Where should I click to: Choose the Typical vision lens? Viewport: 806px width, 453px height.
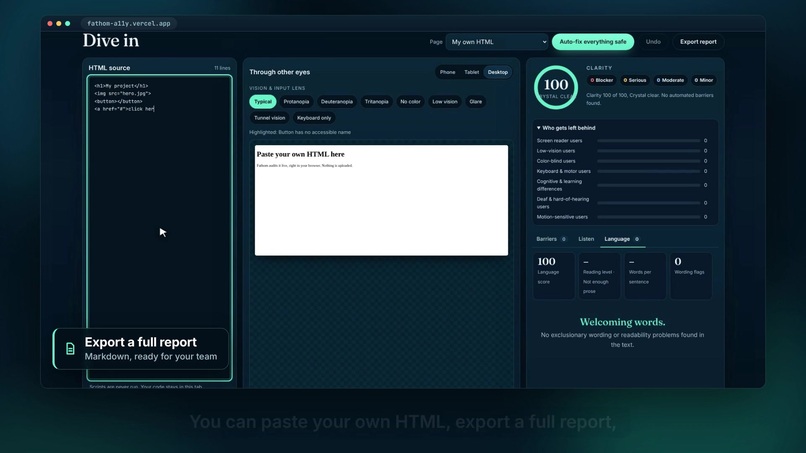[x=263, y=102]
